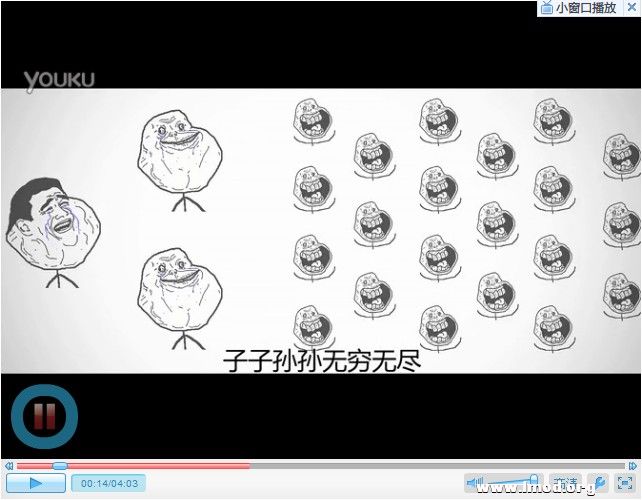Mute audio with the speaker icon
642x500 pixels.
tap(475, 483)
